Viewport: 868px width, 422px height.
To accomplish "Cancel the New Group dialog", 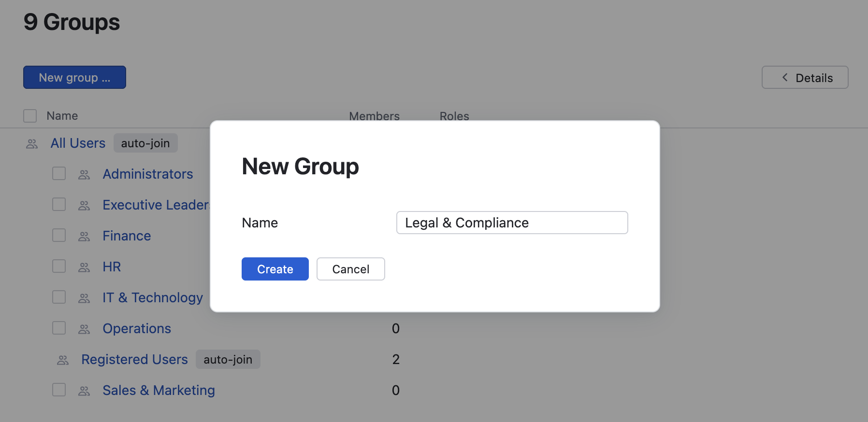I will pos(350,269).
